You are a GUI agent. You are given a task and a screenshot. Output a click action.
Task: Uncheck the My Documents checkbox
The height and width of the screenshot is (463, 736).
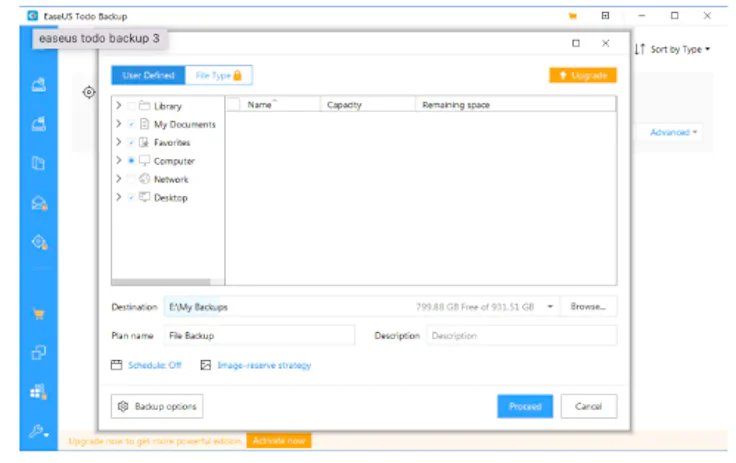(x=131, y=124)
